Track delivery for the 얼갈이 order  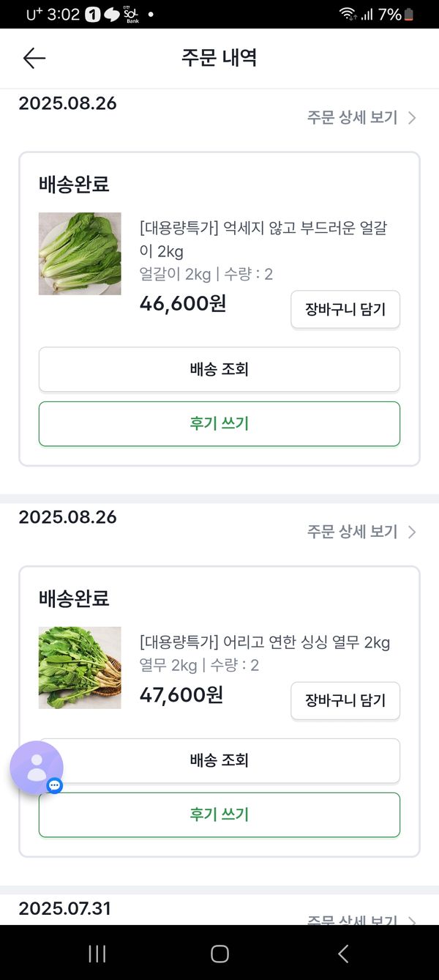coord(219,369)
